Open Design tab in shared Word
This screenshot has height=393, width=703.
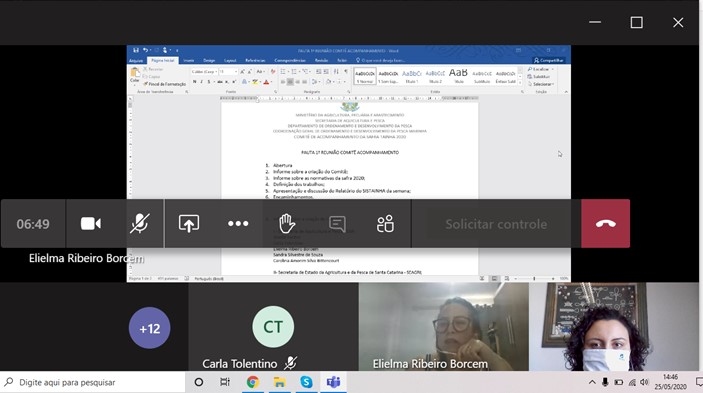[x=209, y=60]
